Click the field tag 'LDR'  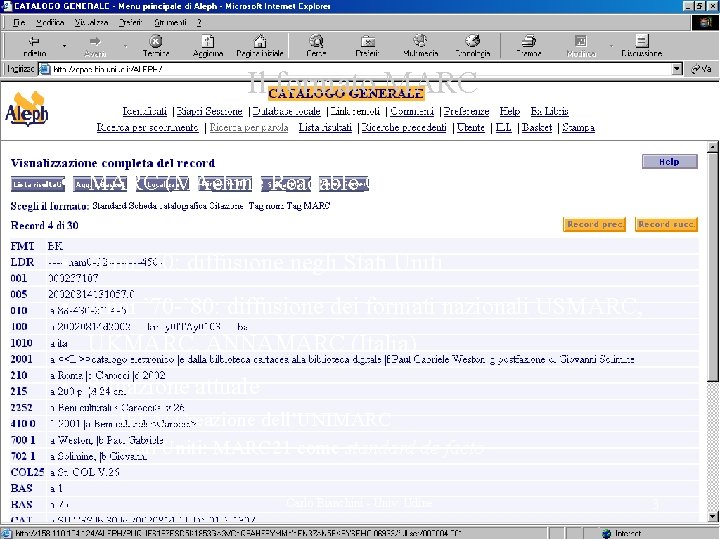[x=22, y=262]
